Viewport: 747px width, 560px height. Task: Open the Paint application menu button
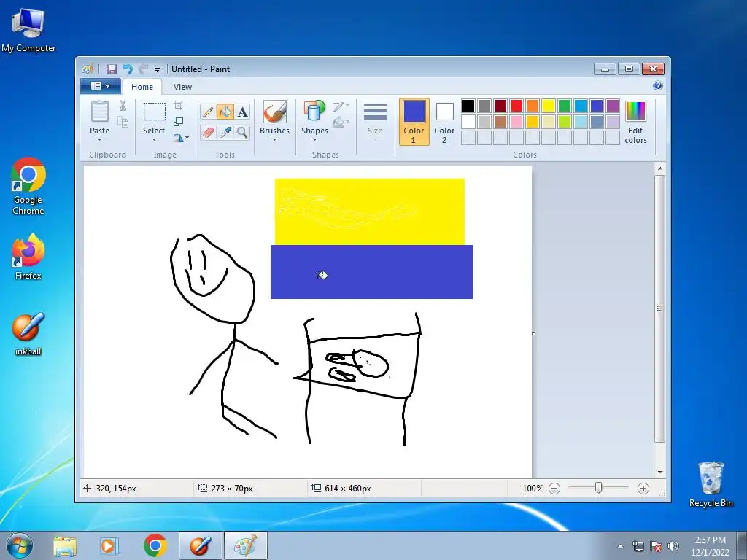(100, 86)
